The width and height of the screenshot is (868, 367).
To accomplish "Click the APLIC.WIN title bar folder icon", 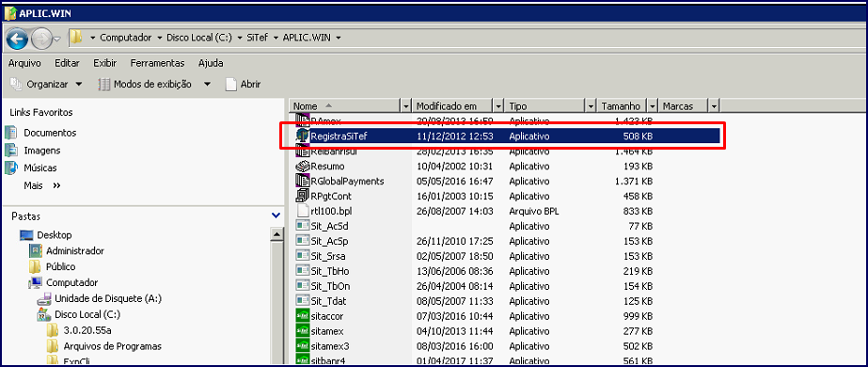I will click(x=10, y=13).
